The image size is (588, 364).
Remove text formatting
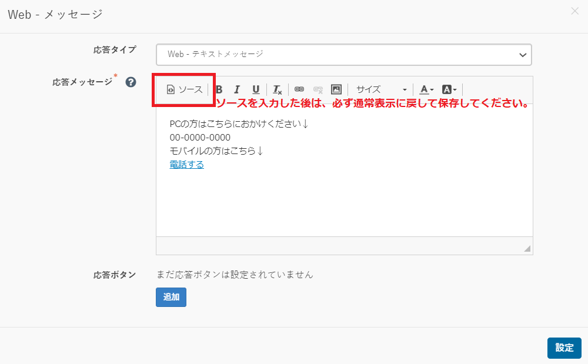point(277,89)
